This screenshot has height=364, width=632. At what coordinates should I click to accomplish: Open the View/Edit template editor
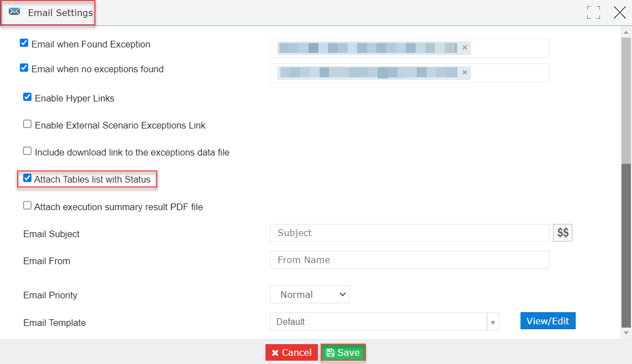[x=548, y=320]
